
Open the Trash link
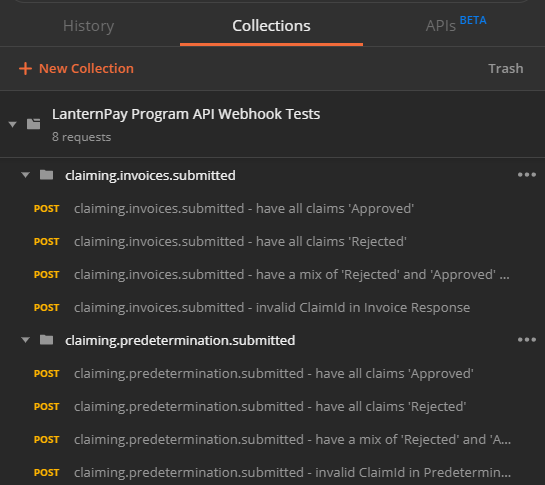pyautogui.click(x=506, y=68)
